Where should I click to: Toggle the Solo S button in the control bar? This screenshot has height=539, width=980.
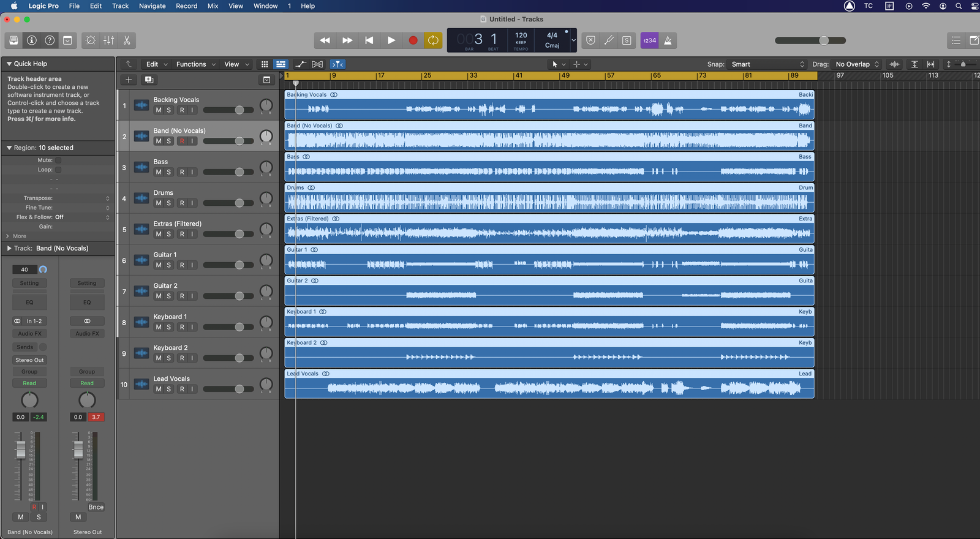tap(627, 40)
